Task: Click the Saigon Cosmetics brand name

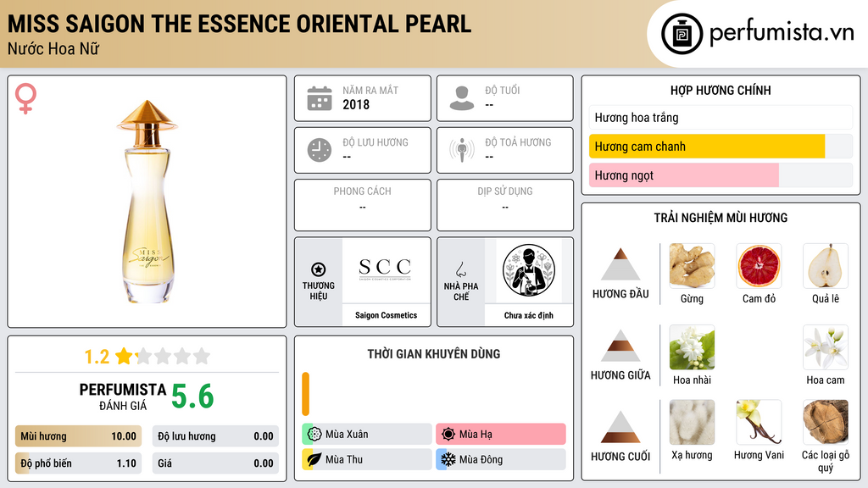Action: click(386, 315)
